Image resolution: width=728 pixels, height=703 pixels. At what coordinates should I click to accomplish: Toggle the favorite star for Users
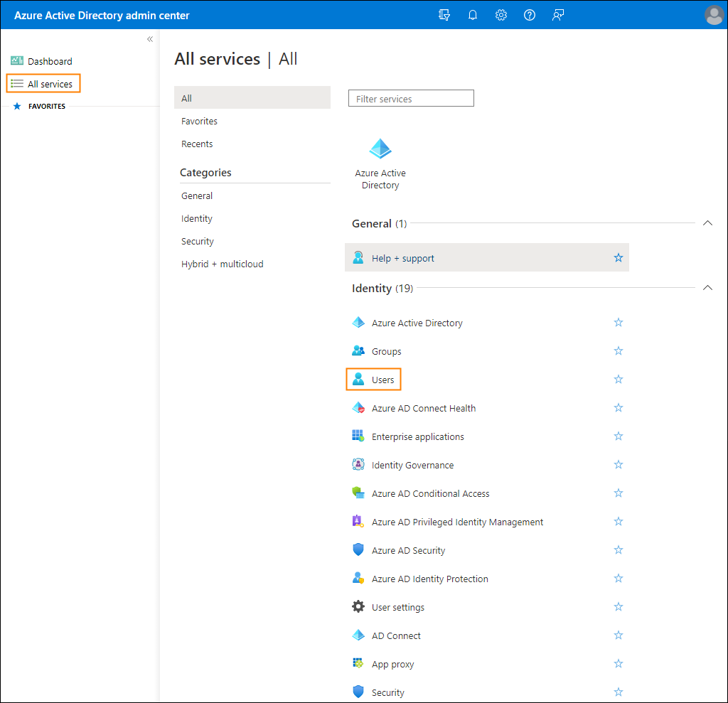click(619, 380)
